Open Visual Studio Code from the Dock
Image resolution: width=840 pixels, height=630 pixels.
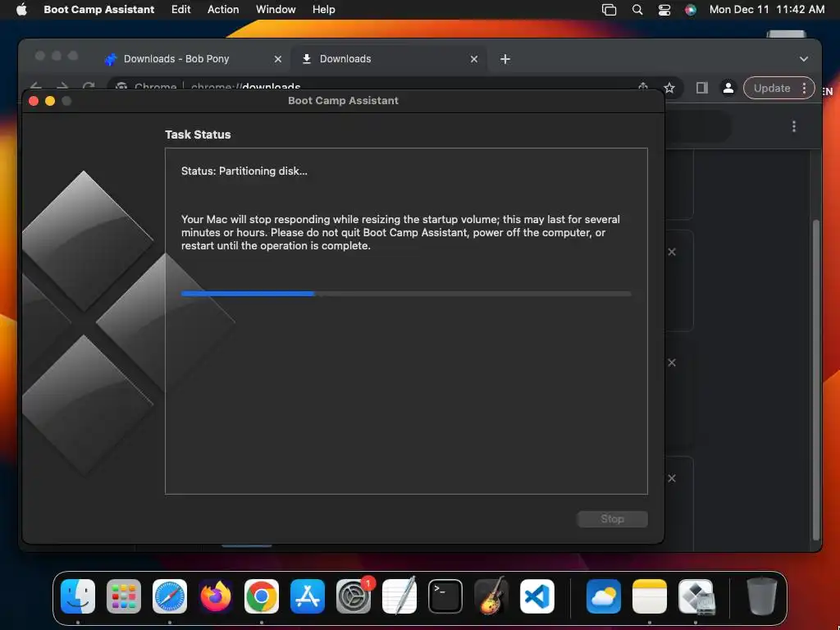(537, 596)
